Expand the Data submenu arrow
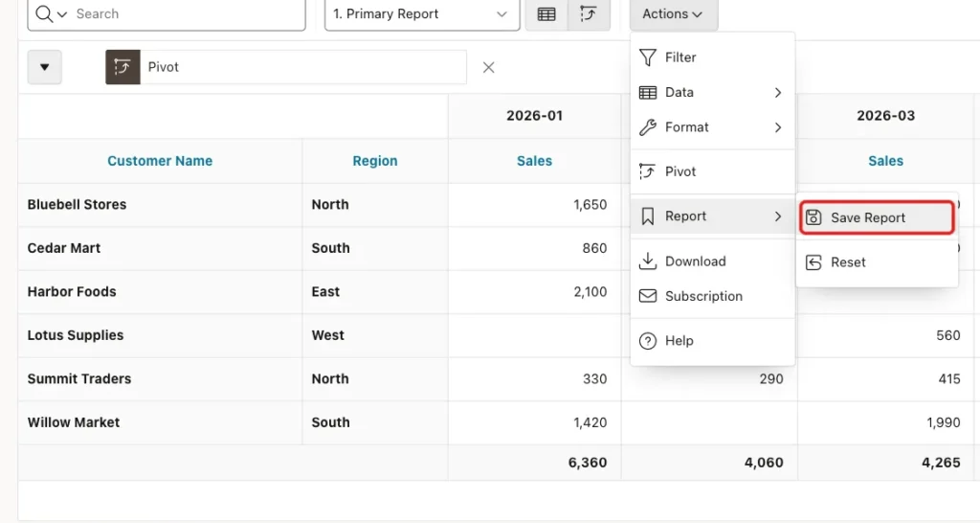 777,93
